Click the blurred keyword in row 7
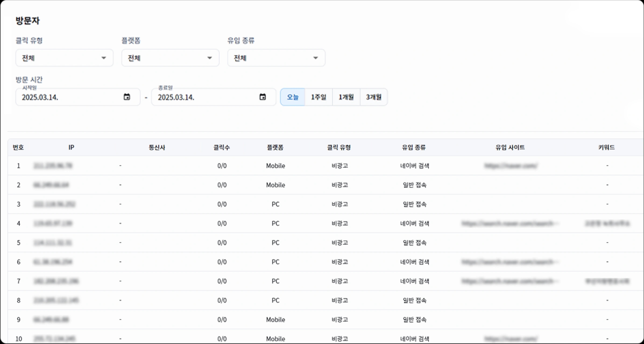 (x=607, y=281)
